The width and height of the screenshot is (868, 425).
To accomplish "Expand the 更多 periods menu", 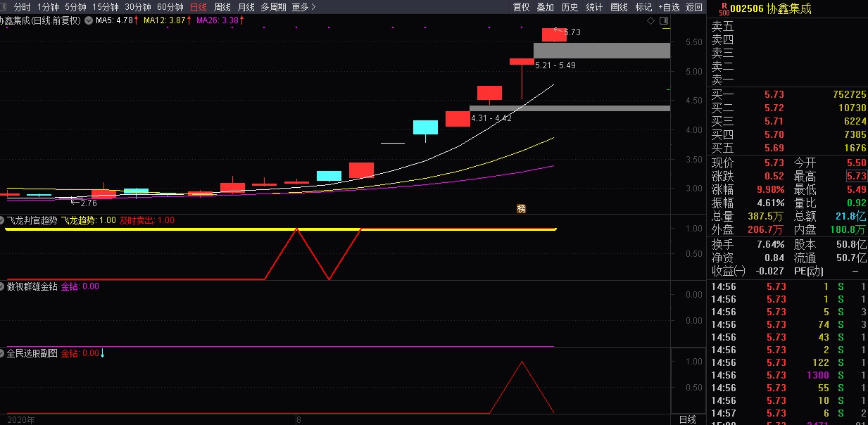I will tap(303, 7).
